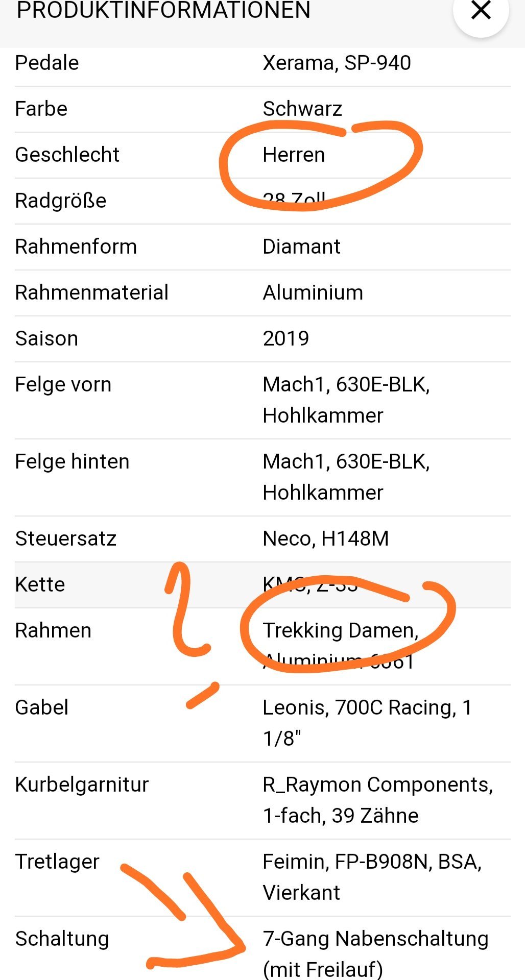Click the Geschlecht row label
Screen dimensions: 525x980
(x=67, y=155)
